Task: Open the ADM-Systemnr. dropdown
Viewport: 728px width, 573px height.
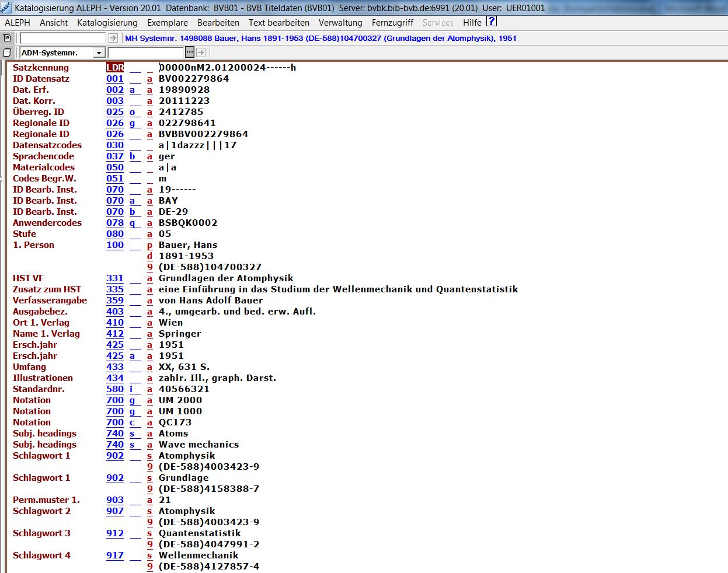Action: (99, 53)
